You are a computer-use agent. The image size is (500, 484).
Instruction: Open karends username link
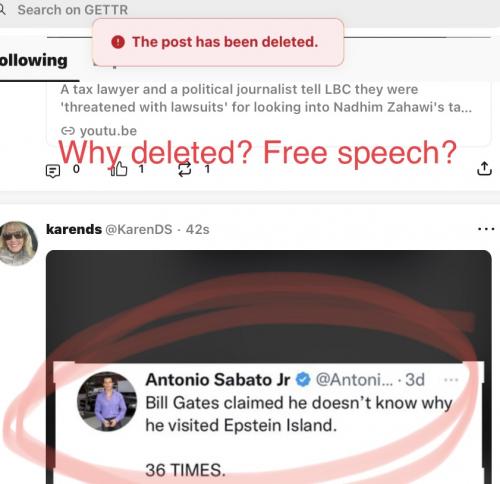click(74, 229)
